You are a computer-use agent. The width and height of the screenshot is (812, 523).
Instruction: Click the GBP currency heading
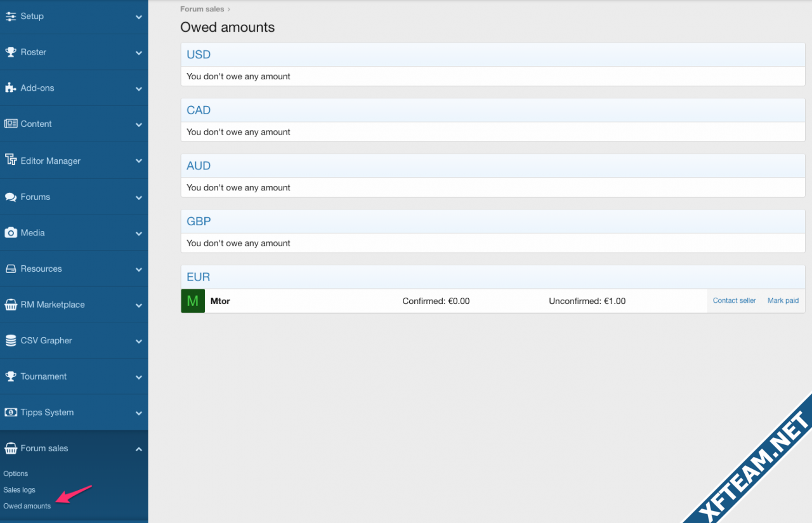(199, 222)
